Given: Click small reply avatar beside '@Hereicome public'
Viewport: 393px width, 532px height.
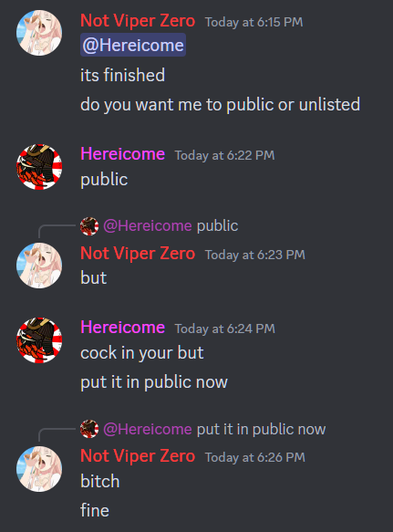Looking at the screenshot, I should 89,226.
